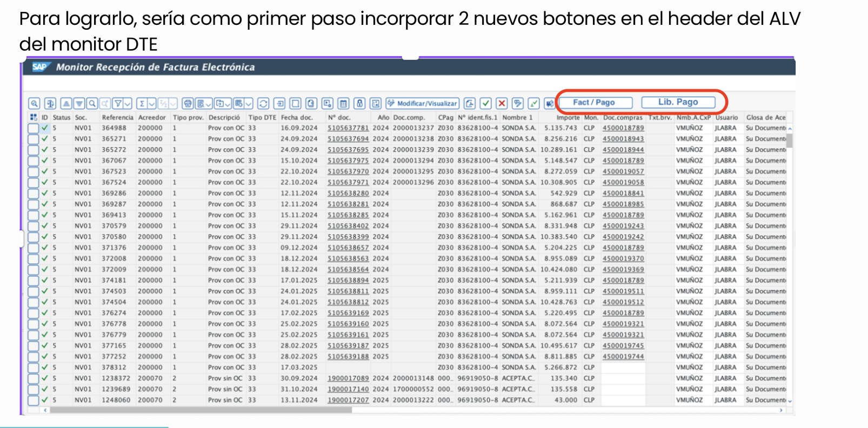Select the row with Referencia 369286
The width and height of the screenshot is (868, 428).
click(33, 193)
